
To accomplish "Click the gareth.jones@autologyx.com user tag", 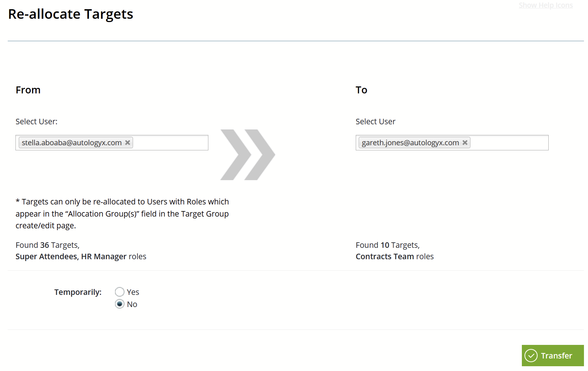I will click(x=410, y=143).
